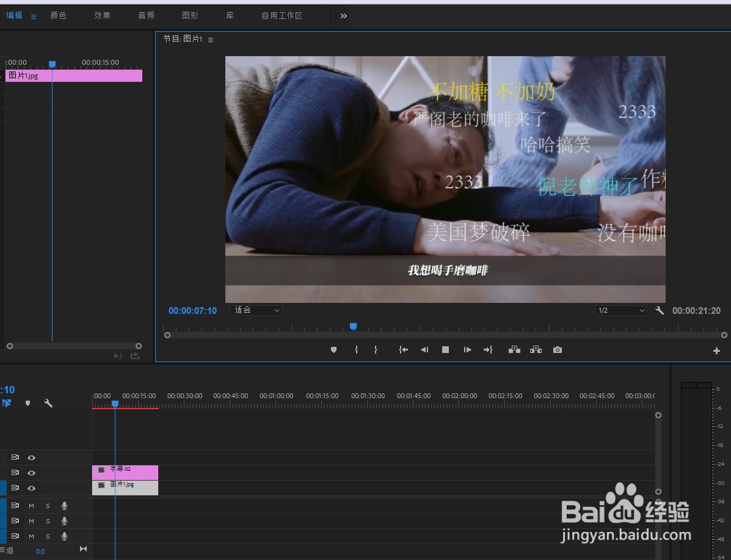
Task: Click the Program monitor video preview frame
Action: (x=445, y=180)
